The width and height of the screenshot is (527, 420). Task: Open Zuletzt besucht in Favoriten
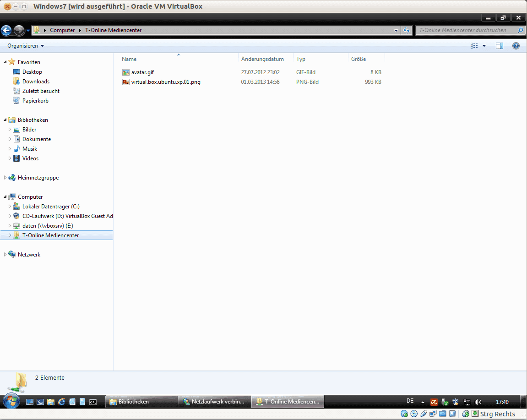coord(41,91)
